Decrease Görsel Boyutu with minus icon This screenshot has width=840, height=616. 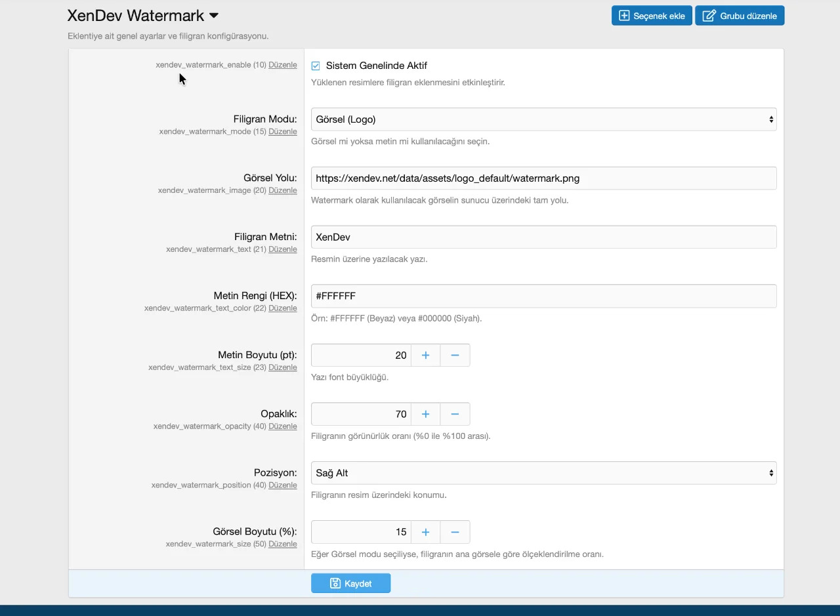click(455, 532)
